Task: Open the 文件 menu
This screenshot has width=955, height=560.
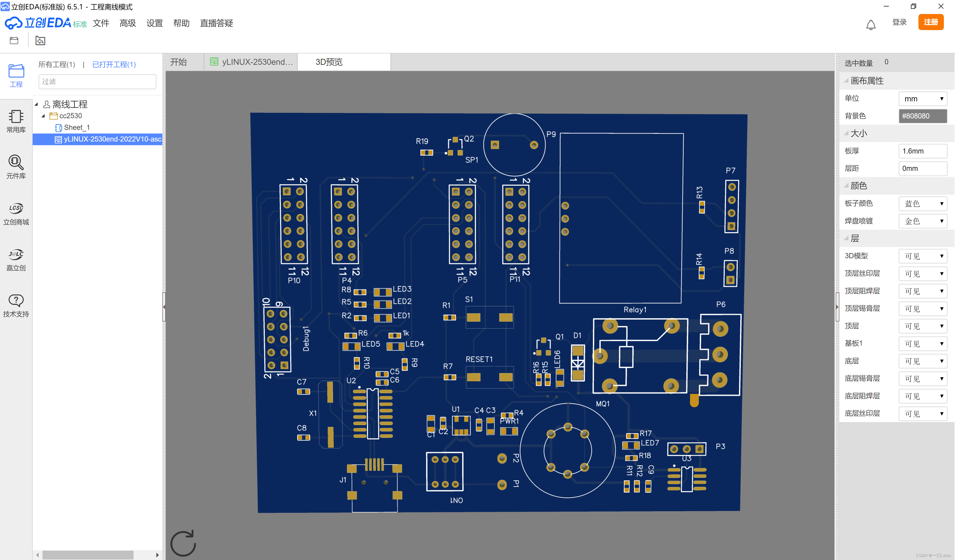Action: (101, 23)
